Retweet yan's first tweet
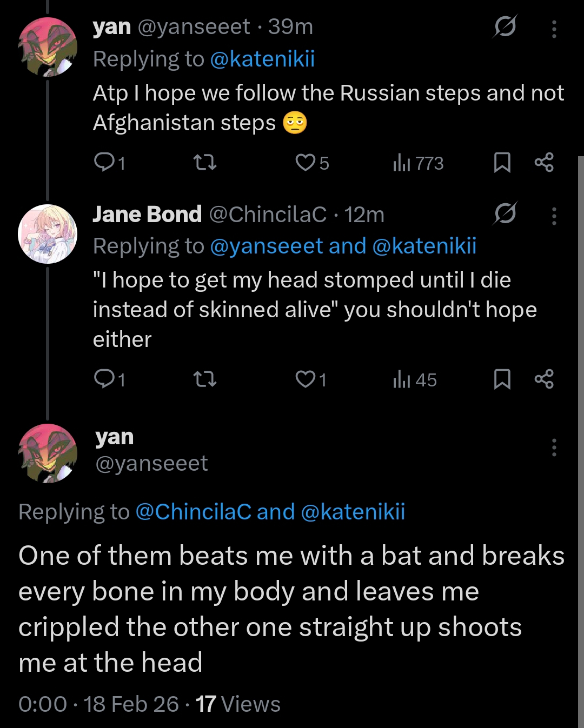 (x=205, y=162)
